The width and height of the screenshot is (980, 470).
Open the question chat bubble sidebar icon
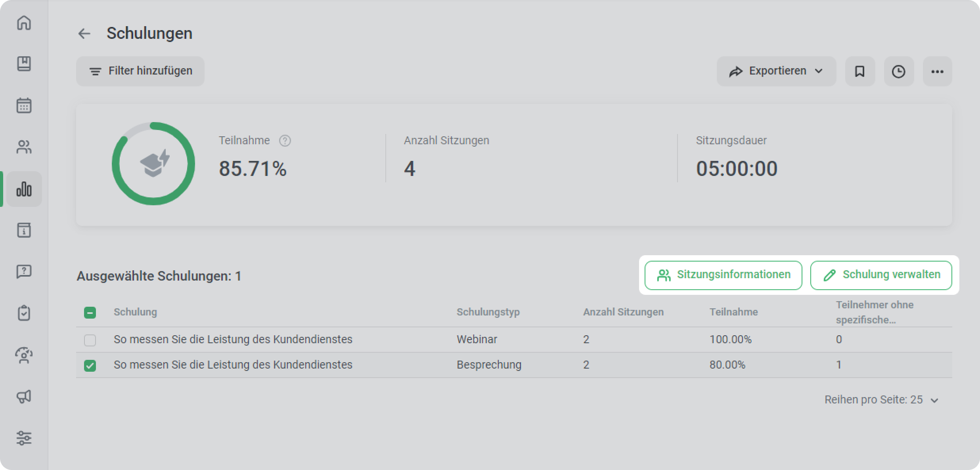pos(24,272)
